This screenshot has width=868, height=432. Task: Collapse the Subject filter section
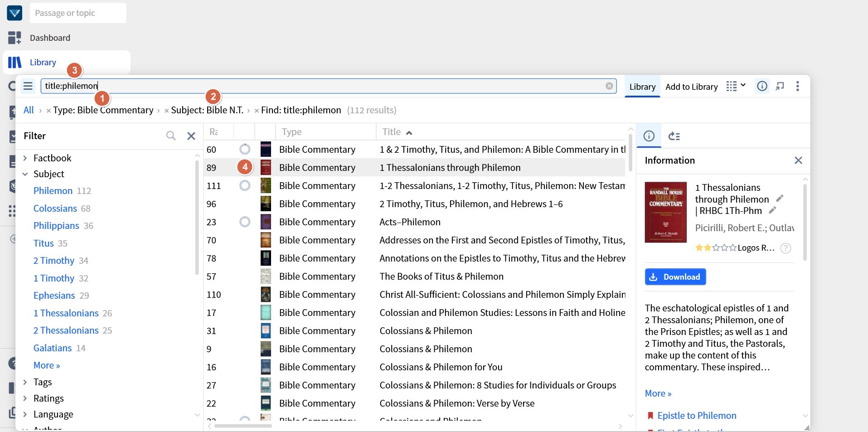coord(25,174)
